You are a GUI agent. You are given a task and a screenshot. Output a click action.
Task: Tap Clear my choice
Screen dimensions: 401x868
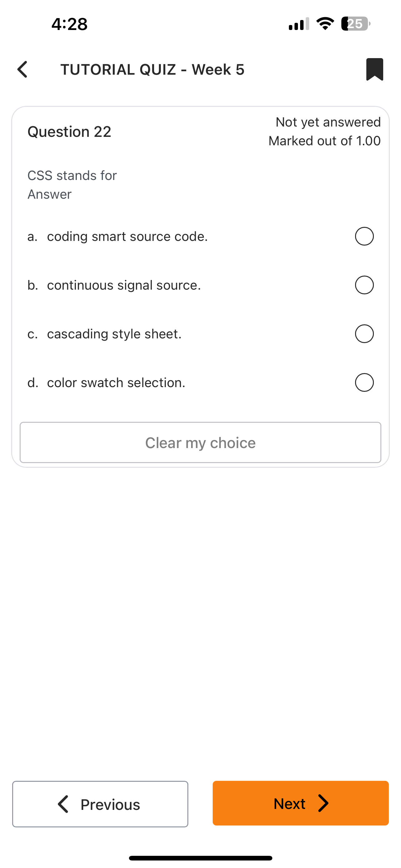(200, 442)
